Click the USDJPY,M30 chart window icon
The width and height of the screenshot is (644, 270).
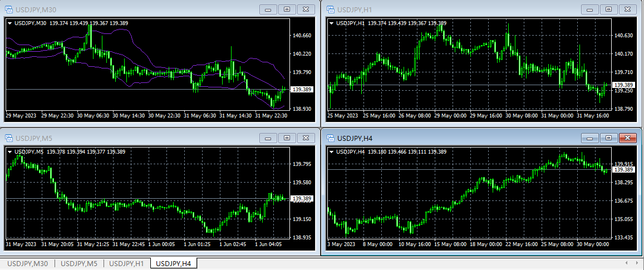tap(8, 9)
